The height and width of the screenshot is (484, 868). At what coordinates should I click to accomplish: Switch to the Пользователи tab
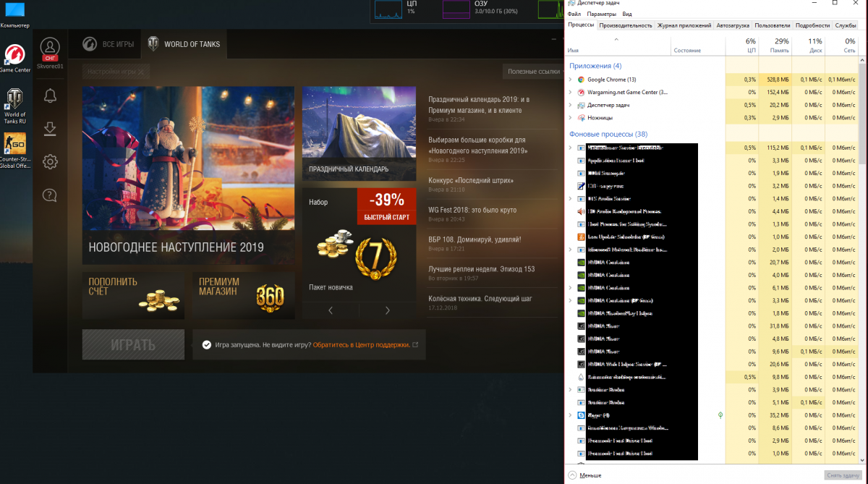(773, 25)
